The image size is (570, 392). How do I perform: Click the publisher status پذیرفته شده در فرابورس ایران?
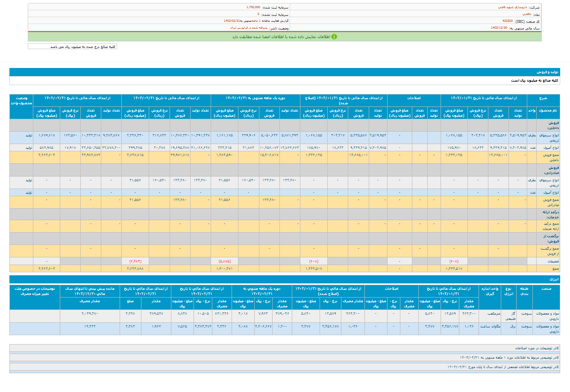pos(248,28)
